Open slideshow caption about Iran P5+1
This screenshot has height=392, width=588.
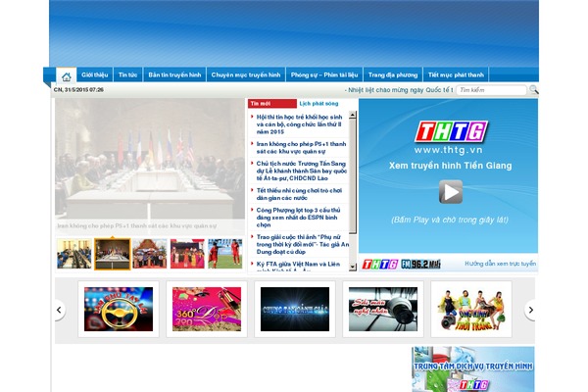pos(137,225)
